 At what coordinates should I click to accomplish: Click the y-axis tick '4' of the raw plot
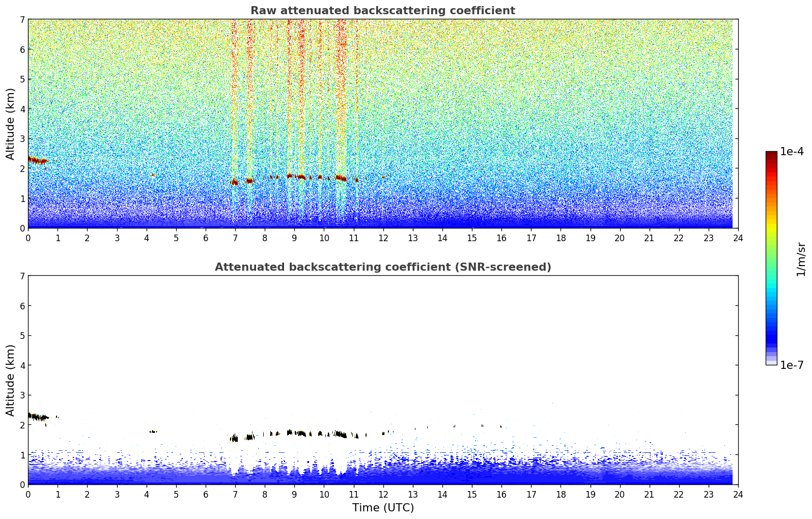(22, 109)
